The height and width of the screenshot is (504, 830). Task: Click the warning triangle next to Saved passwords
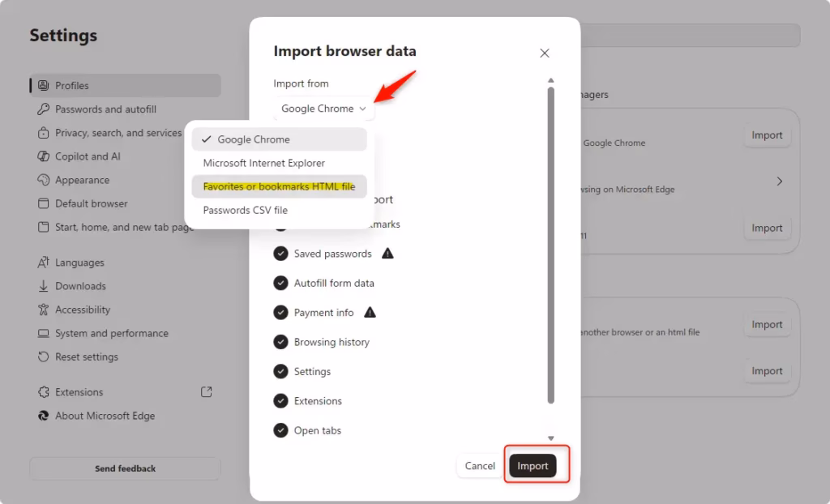click(388, 253)
